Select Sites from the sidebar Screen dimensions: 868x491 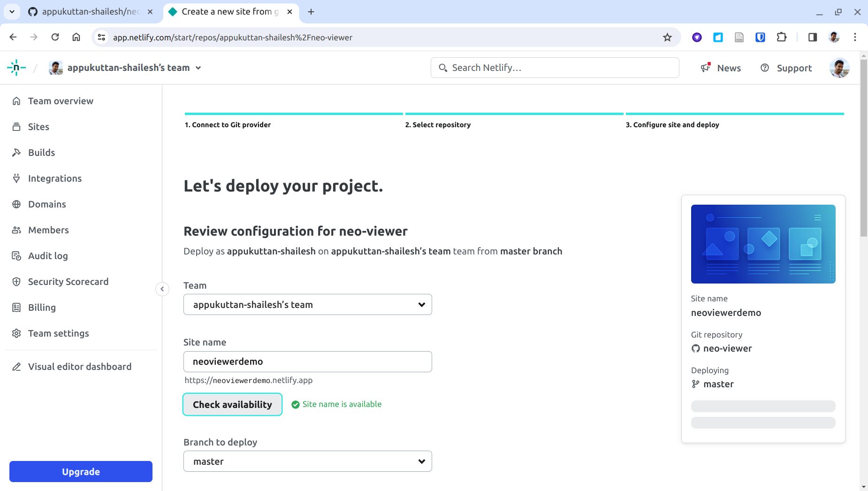(38, 126)
